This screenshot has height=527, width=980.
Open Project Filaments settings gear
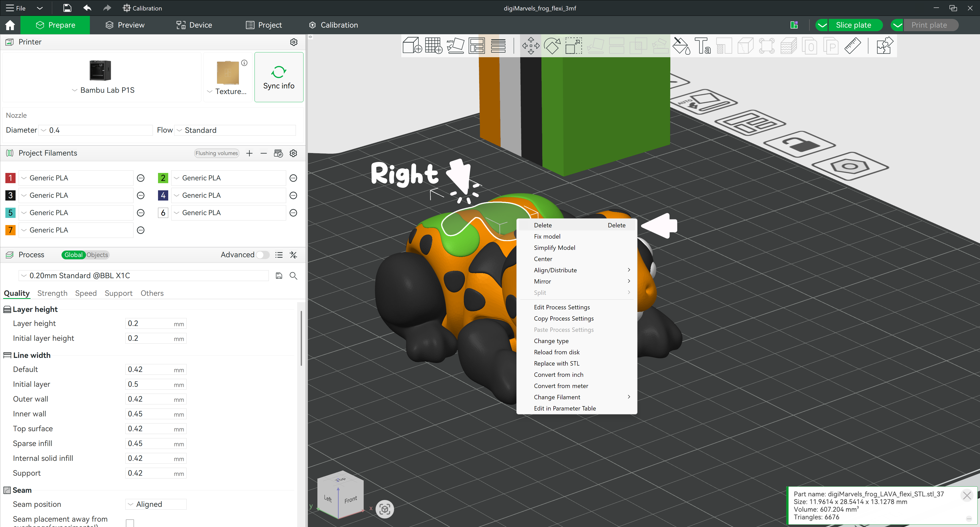[x=293, y=153]
